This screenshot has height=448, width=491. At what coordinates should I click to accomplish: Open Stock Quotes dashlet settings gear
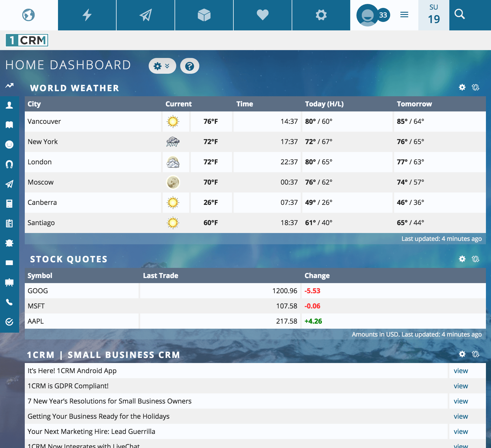coord(462,259)
